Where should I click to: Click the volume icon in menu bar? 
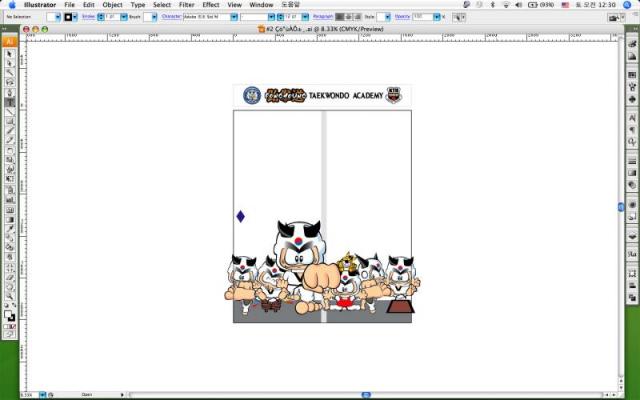pyautogui.click(x=519, y=5)
